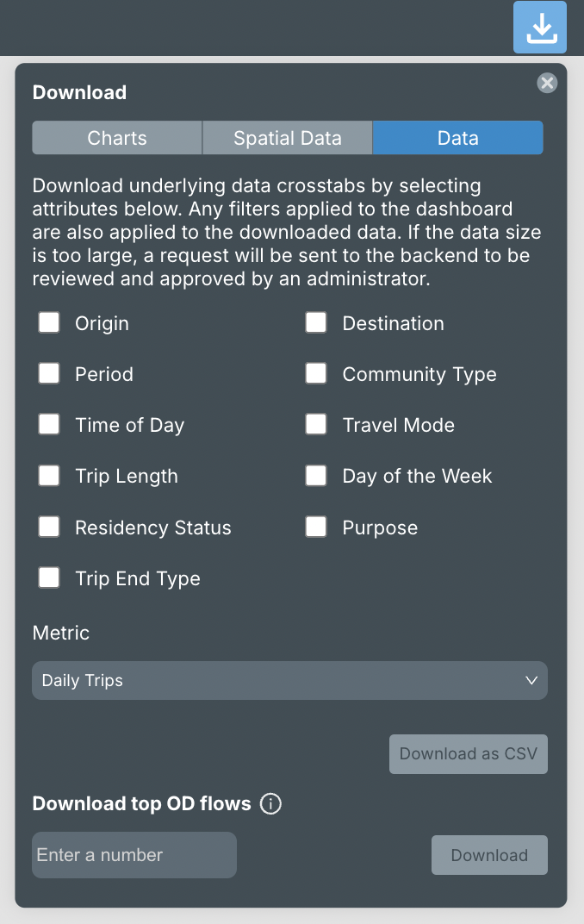Expand the Daily Trips metric dropdown

(x=289, y=681)
